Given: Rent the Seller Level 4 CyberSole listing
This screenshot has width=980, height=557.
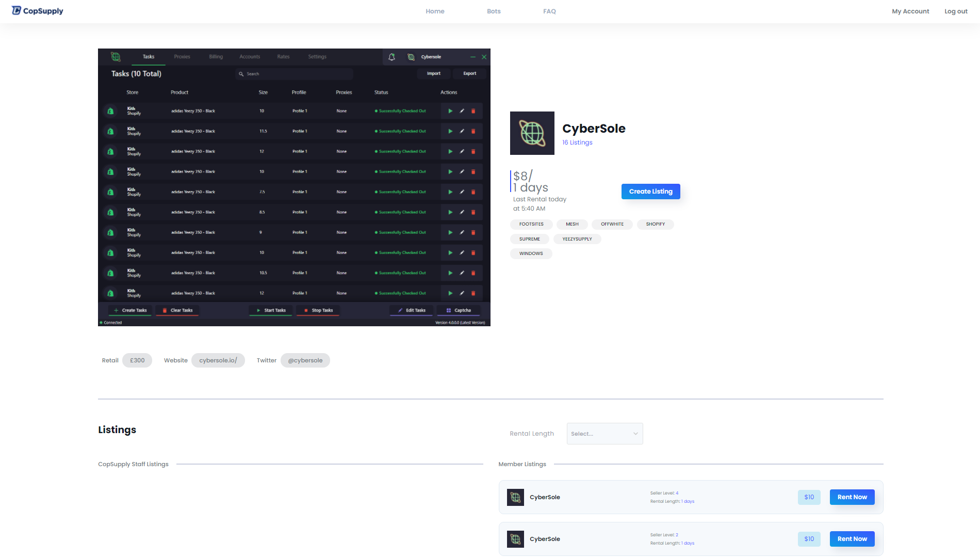Looking at the screenshot, I should coord(852,497).
